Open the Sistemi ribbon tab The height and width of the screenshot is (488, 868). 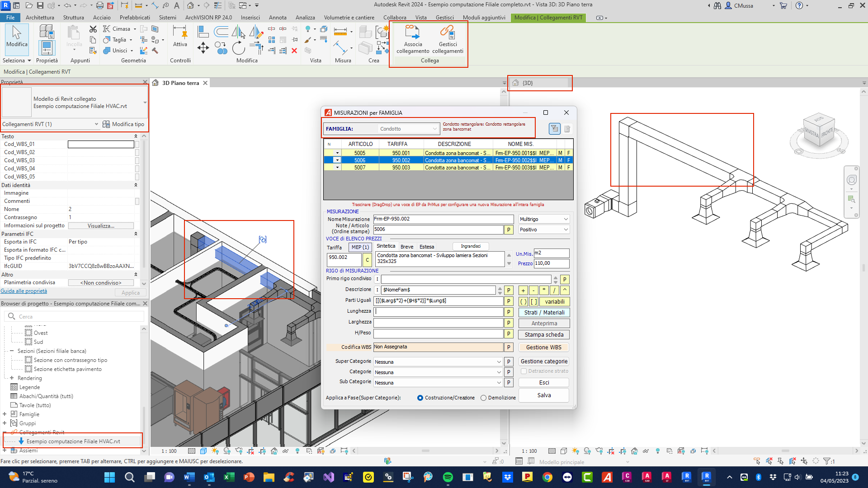coord(167,18)
